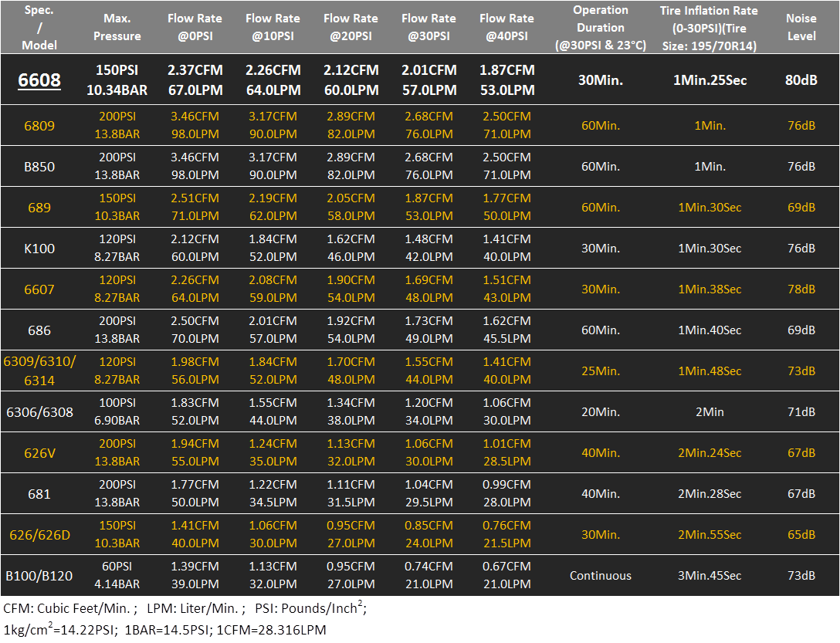Click the 80dB noise level value
Screen dimensions: 840x643
tap(801, 80)
